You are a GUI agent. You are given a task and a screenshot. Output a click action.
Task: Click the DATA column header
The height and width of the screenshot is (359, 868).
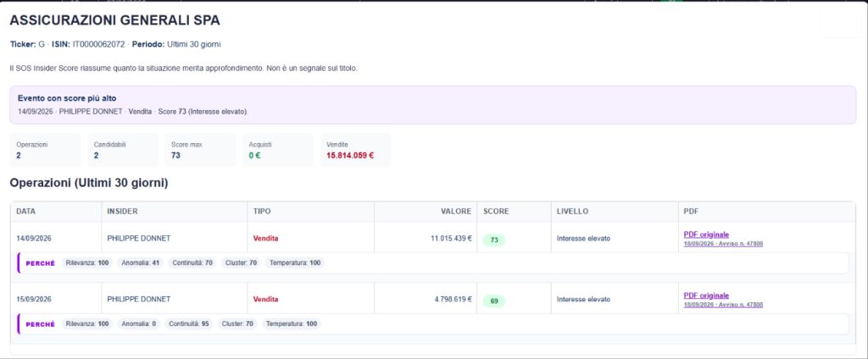tap(55, 212)
